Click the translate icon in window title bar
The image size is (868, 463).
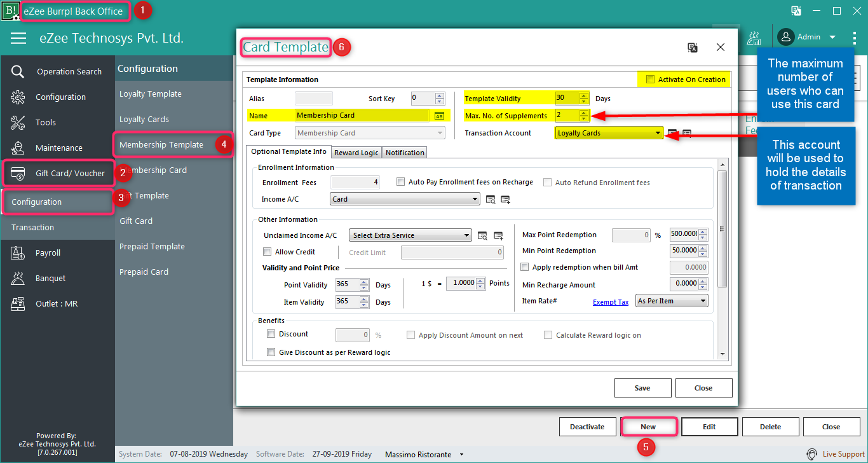coord(796,10)
